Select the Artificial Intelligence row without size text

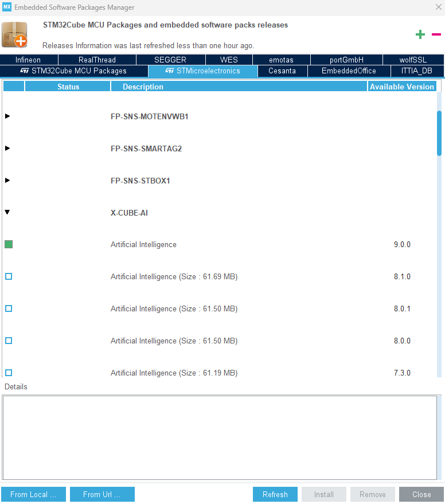(x=143, y=245)
